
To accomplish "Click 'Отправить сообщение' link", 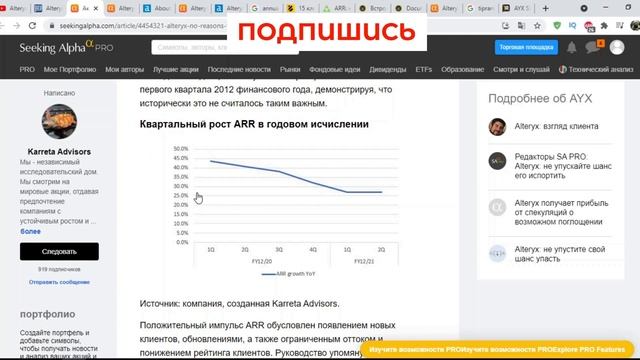I will coord(59,282).
